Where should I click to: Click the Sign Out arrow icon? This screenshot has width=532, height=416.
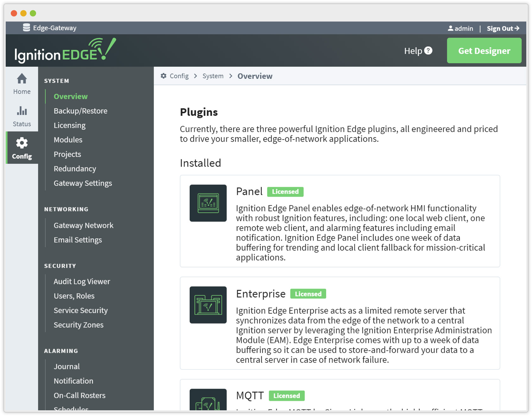point(517,28)
